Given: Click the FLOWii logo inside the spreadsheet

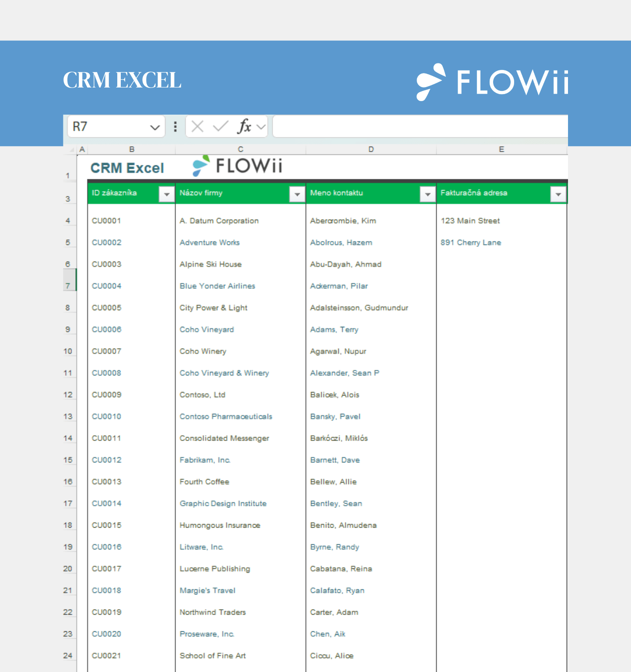Looking at the screenshot, I should coord(237,166).
